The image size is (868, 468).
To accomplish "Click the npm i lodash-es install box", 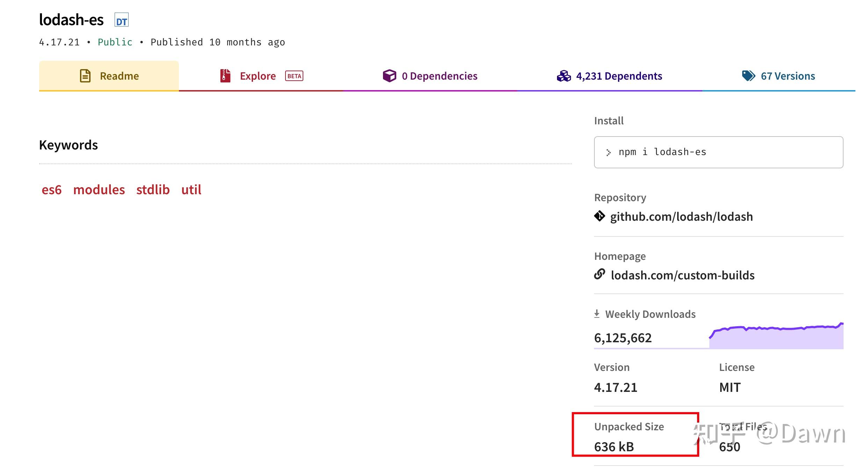I will [718, 152].
